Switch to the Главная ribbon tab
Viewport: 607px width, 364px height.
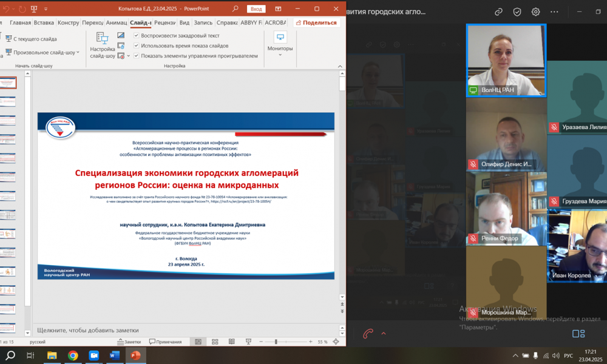point(20,22)
